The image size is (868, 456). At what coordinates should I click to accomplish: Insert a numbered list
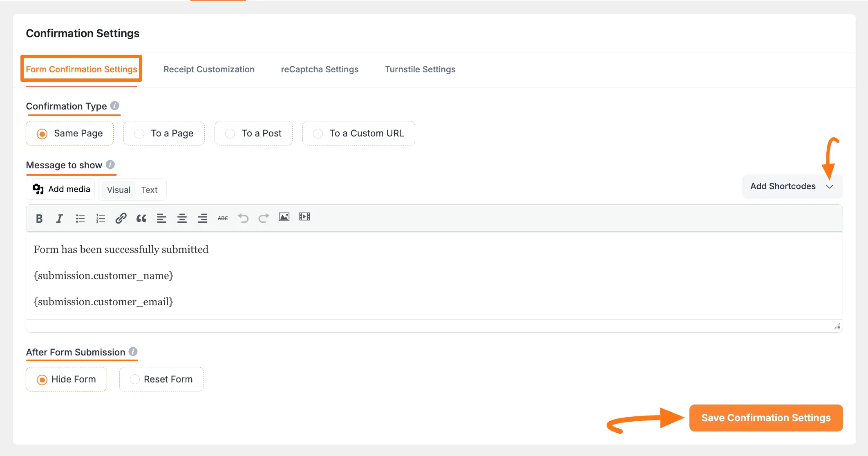point(101,218)
